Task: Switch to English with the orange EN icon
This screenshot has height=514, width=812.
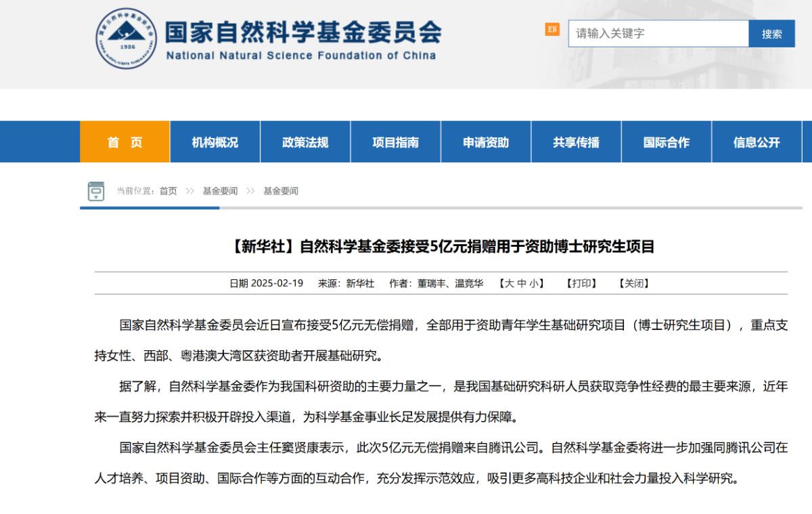Action: tap(552, 29)
